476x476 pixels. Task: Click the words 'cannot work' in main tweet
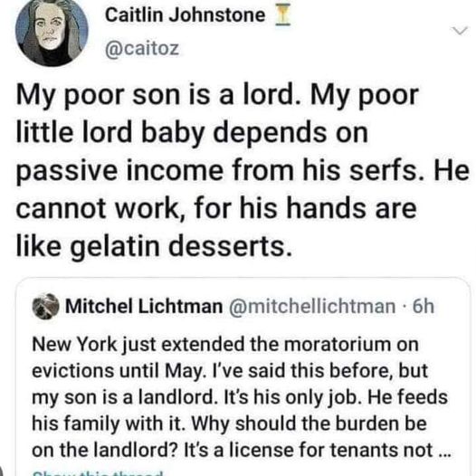point(100,209)
